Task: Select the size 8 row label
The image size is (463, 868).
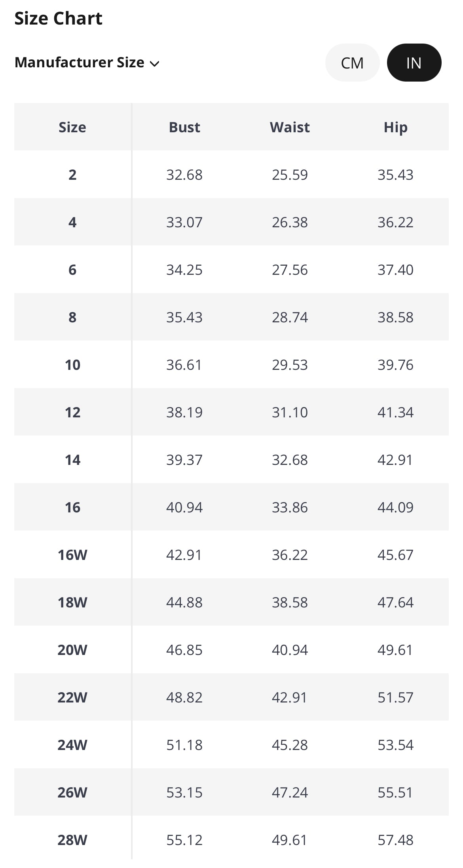Action: [72, 317]
